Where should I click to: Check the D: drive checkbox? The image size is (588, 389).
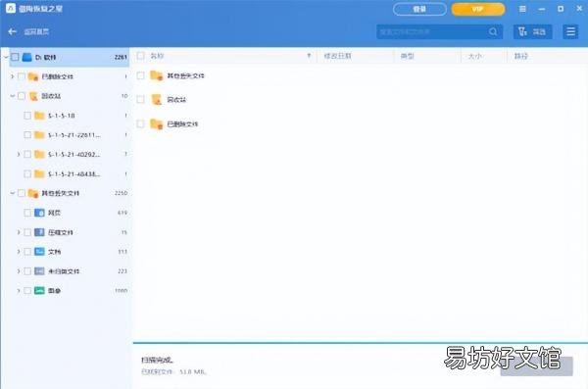point(15,57)
